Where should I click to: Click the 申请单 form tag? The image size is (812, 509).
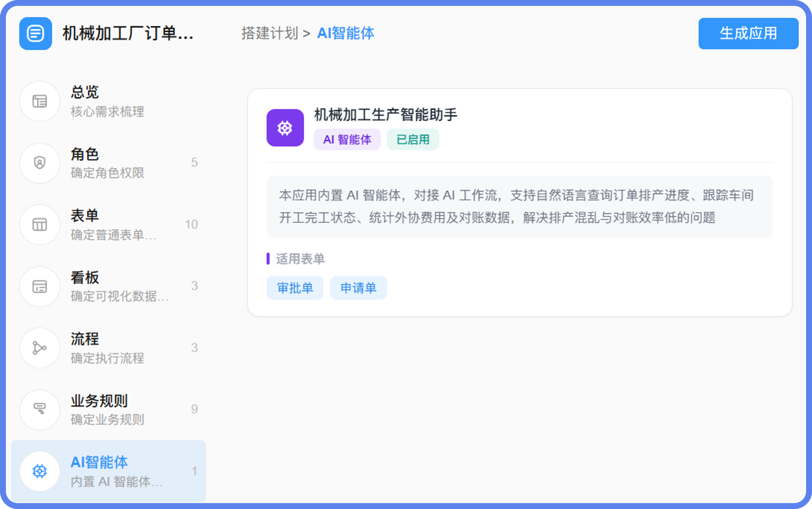click(x=358, y=288)
